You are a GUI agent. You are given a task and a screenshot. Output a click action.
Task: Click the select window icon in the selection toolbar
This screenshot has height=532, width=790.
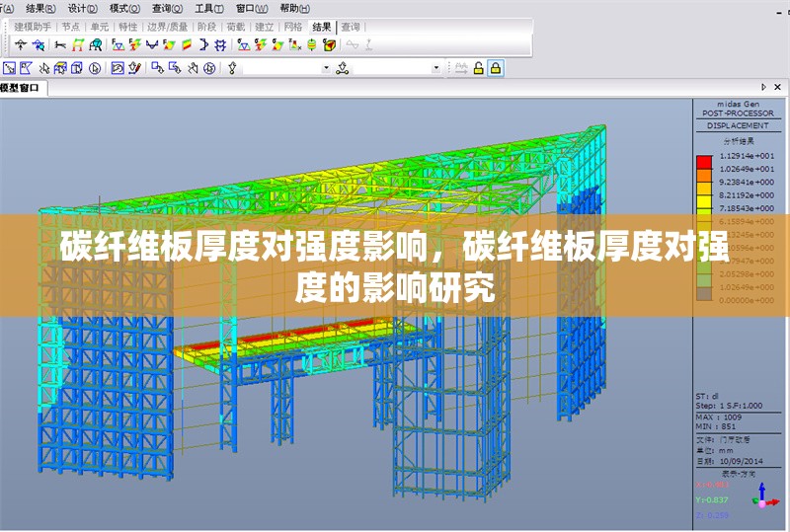[x=9, y=68]
